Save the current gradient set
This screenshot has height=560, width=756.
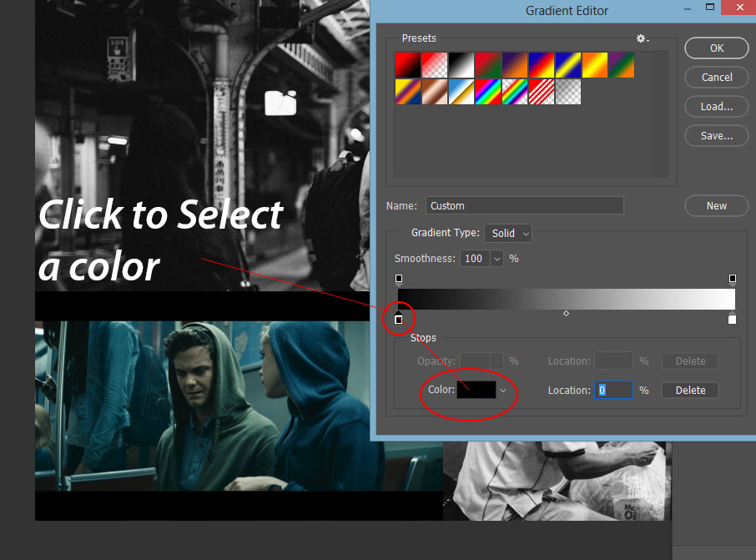pyautogui.click(x=716, y=135)
